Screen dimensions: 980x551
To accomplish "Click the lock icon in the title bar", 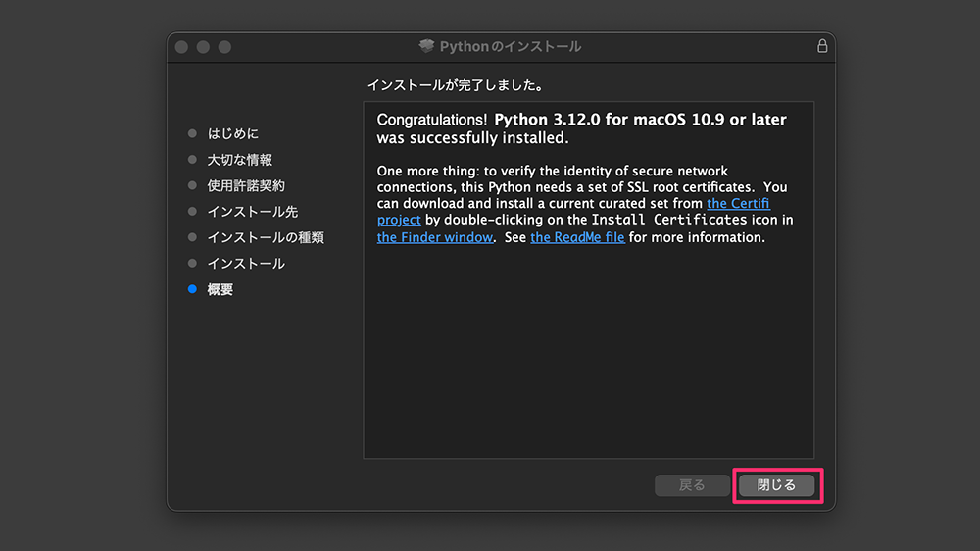I will click(822, 46).
